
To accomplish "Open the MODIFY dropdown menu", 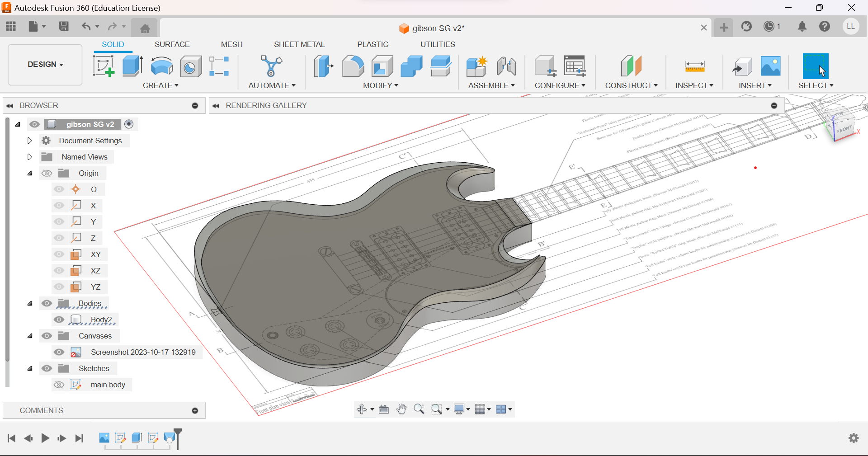I will tap(380, 85).
